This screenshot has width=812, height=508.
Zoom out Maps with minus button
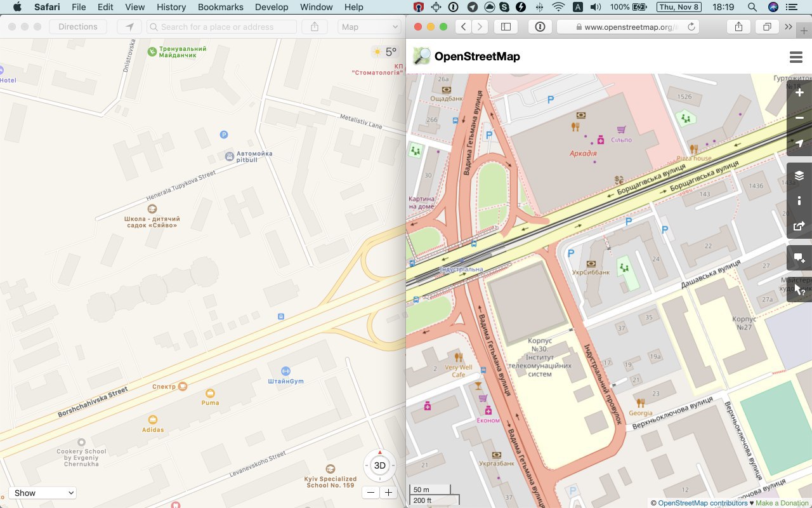pos(371,493)
